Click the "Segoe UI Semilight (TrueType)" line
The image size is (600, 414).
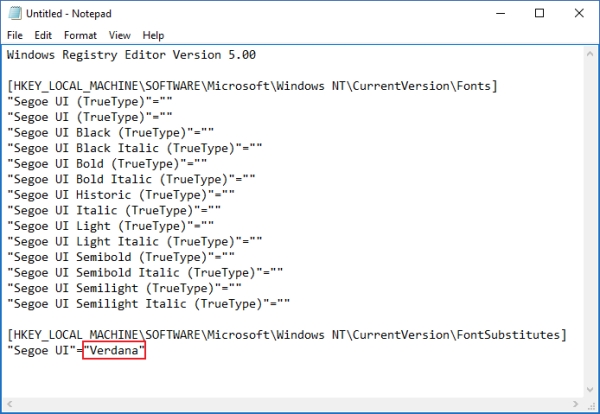[x=124, y=288]
